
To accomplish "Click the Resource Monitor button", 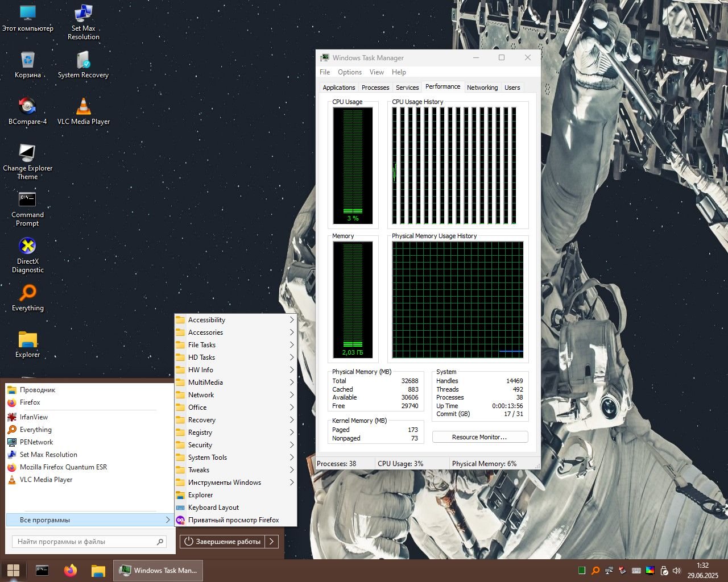I will pos(479,437).
